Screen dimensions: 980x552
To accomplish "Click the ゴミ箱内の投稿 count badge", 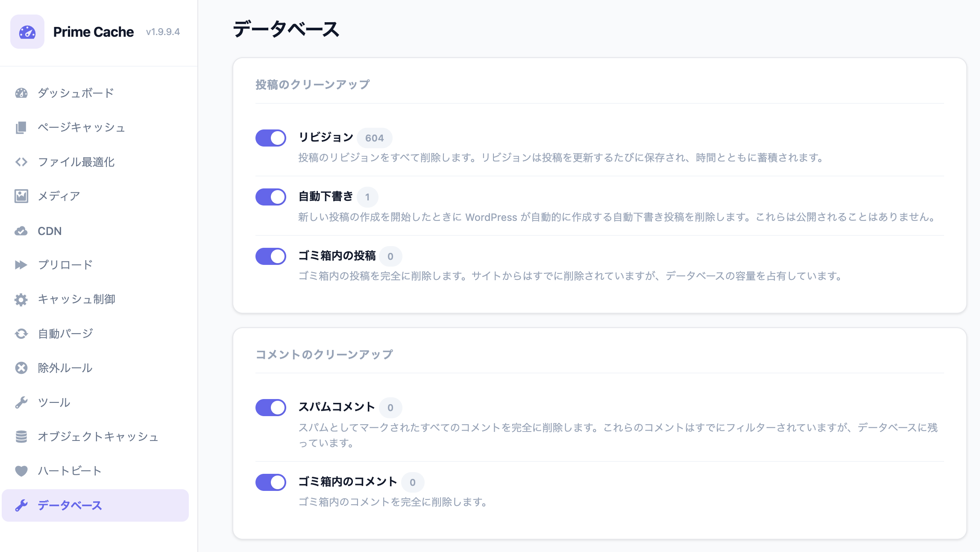I will click(x=390, y=256).
